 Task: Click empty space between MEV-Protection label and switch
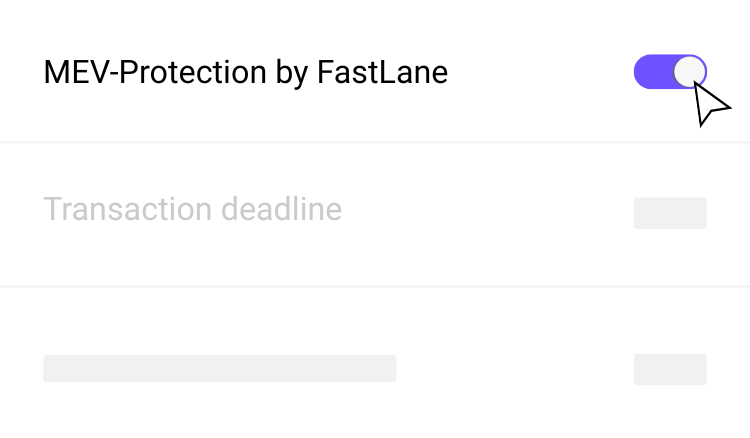(x=540, y=73)
